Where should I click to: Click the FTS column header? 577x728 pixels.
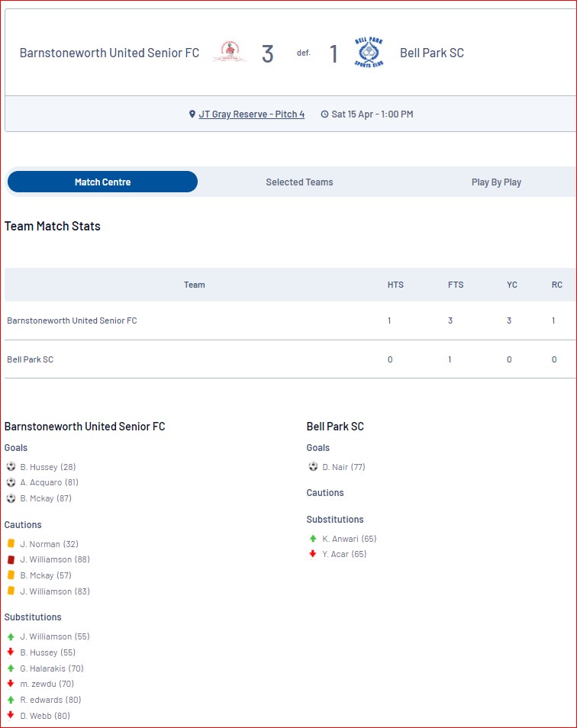(456, 285)
